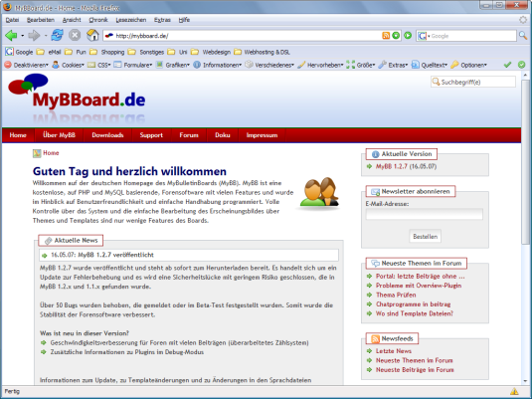Image resolution: width=532 pixels, height=399 pixels.
Task: Reload the page with the refresh icon
Action: point(58,35)
